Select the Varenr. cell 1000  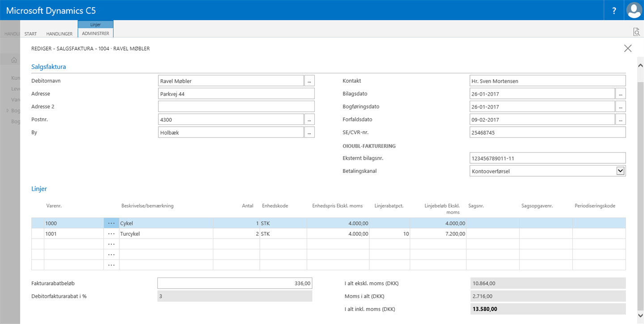pyautogui.click(x=74, y=223)
